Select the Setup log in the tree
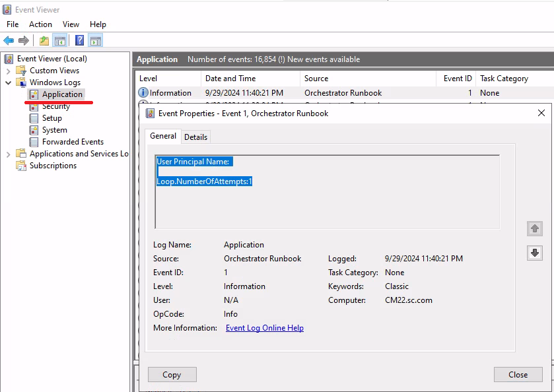Image resolution: width=554 pixels, height=392 pixels. (52, 117)
